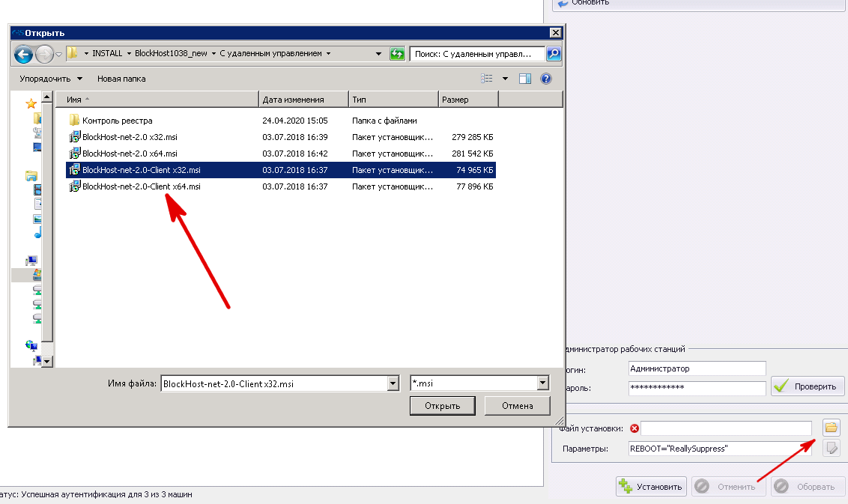Select the highlighted Windows system drive icon
This screenshot has height=504, width=848.
(x=37, y=275)
